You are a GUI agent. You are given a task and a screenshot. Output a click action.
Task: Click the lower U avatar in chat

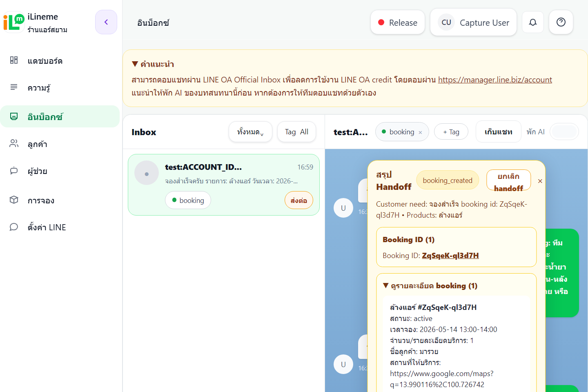pyautogui.click(x=343, y=364)
